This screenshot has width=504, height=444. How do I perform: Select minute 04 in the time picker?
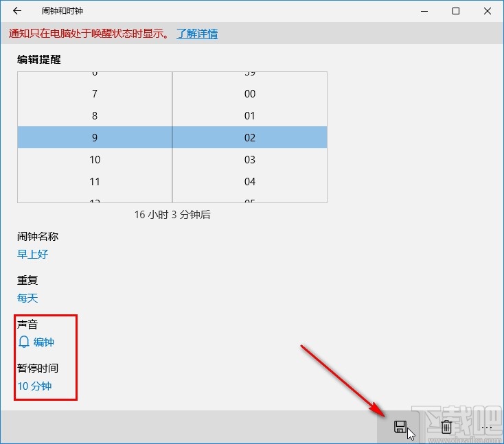(250, 182)
